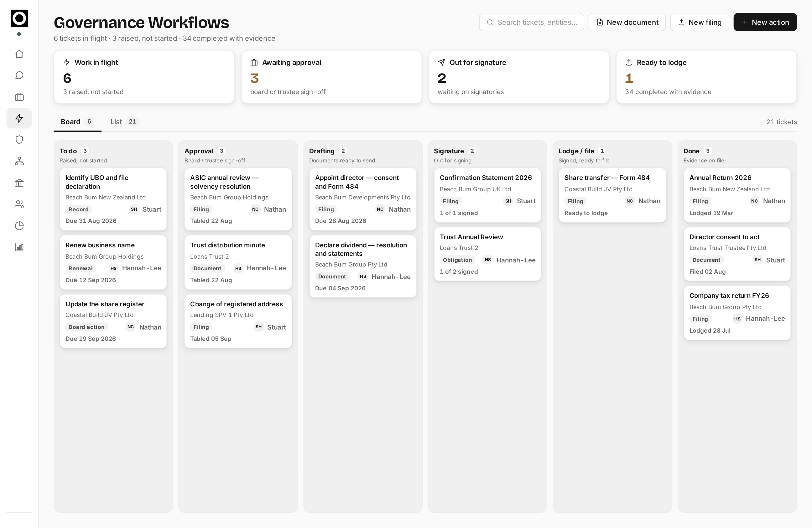Image resolution: width=812 pixels, height=528 pixels.
Task: Focus the Search tickets, entities field
Action: pos(532,22)
